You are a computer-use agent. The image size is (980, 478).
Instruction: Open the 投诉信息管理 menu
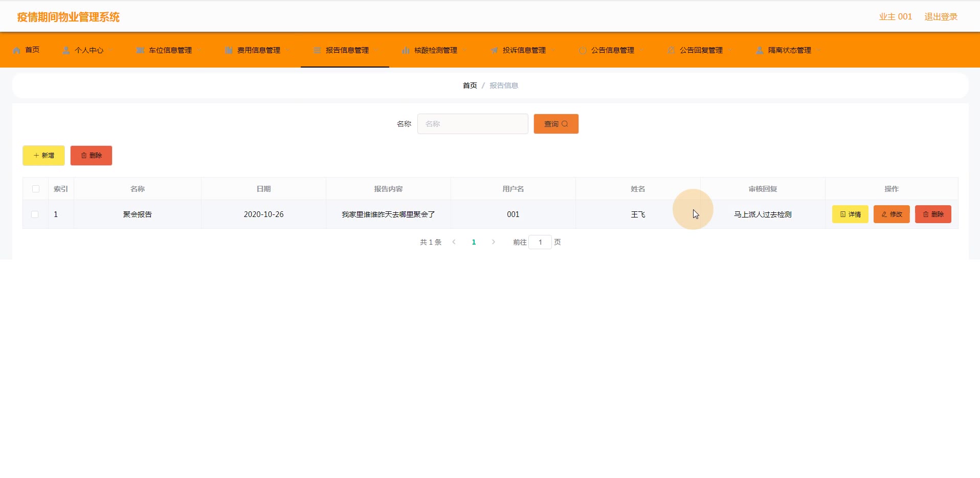pos(524,50)
